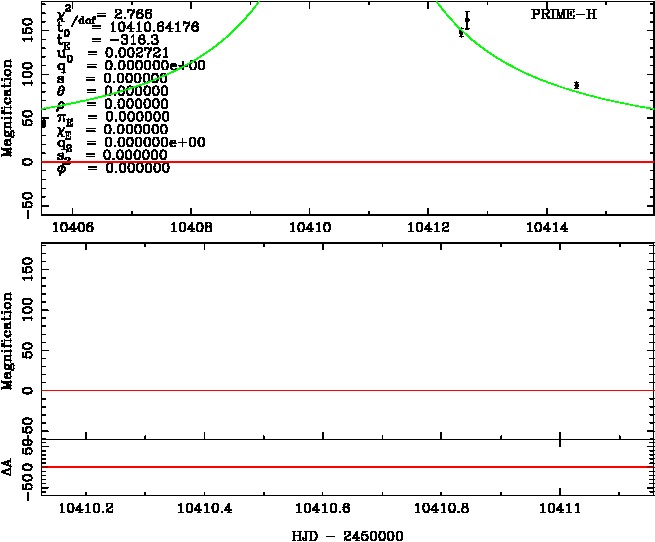655x542 pixels.
Task: Click the 10410 tick label on top axis
Action: tap(310, 227)
